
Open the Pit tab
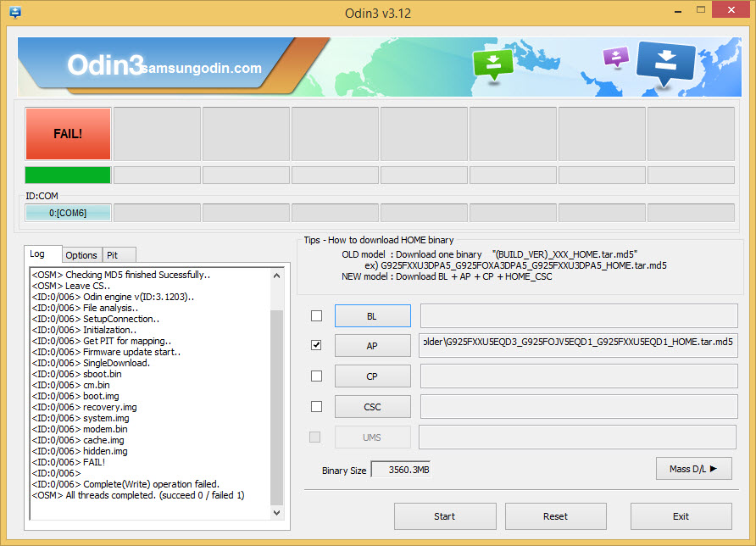(x=120, y=255)
